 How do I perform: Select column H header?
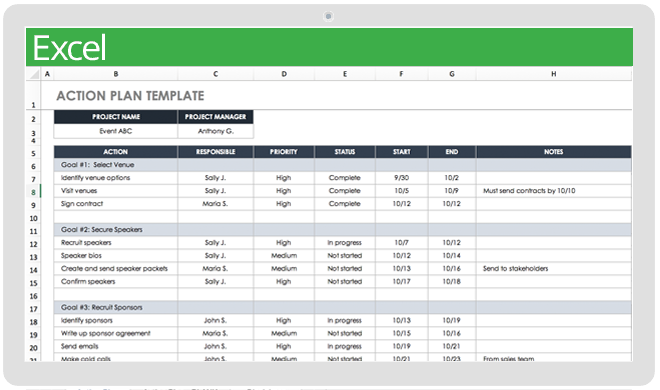(x=554, y=74)
